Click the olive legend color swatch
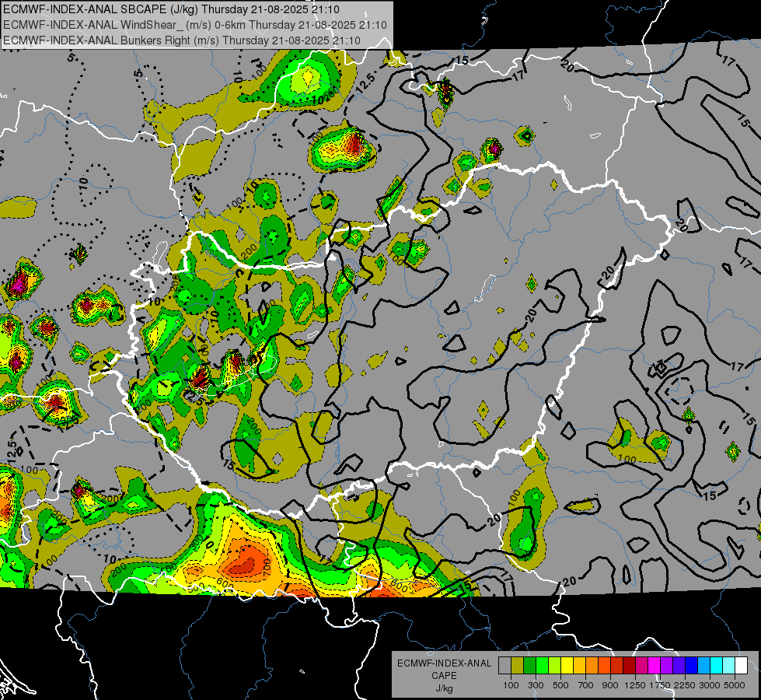Viewport: 761px width, 700px height. click(517, 666)
